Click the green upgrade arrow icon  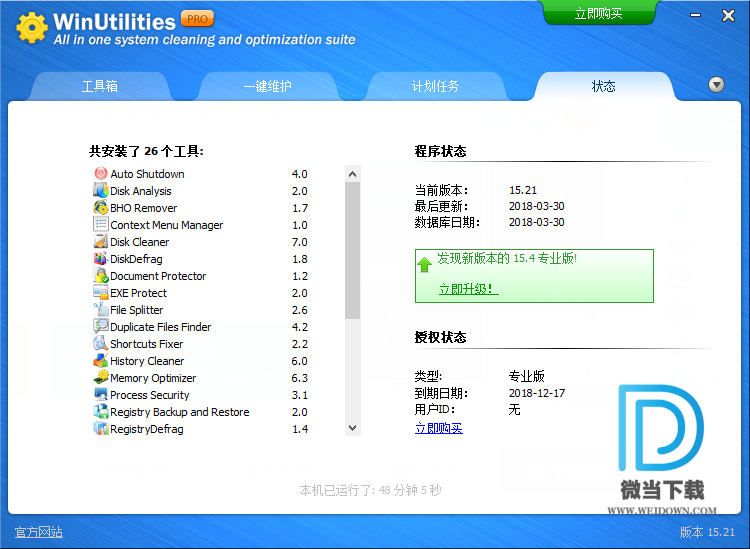[424, 264]
